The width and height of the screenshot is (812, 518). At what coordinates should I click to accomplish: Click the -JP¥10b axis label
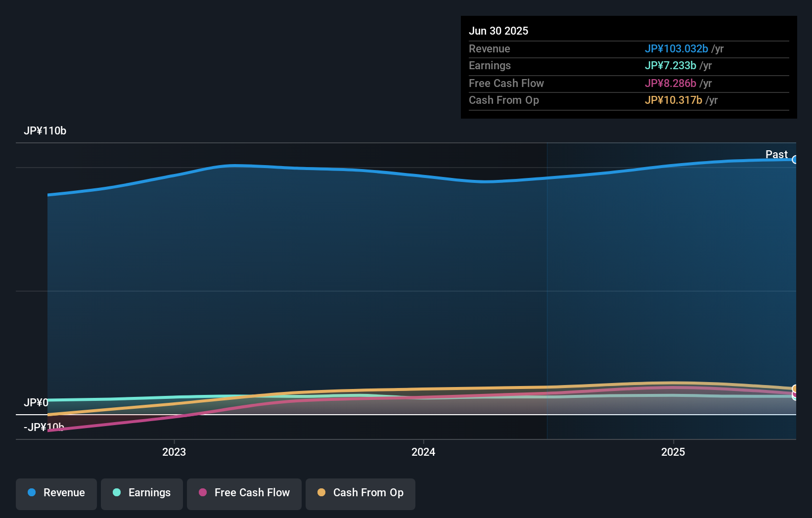point(44,427)
